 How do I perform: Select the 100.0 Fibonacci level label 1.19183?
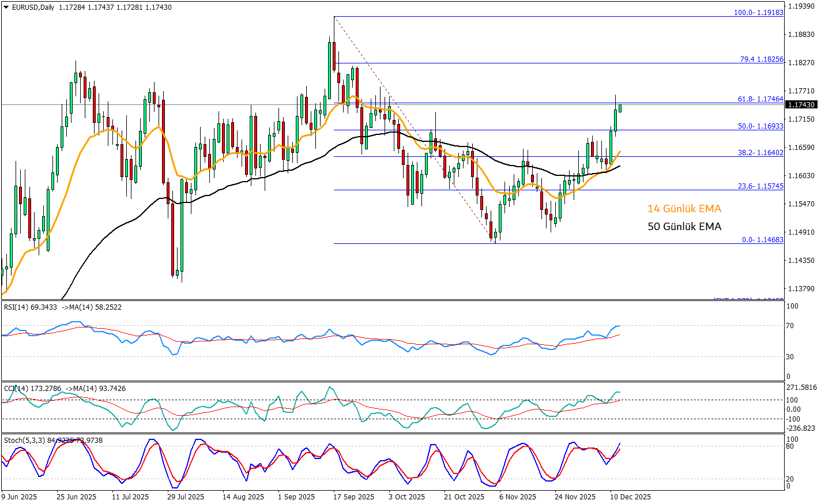point(758,13)
